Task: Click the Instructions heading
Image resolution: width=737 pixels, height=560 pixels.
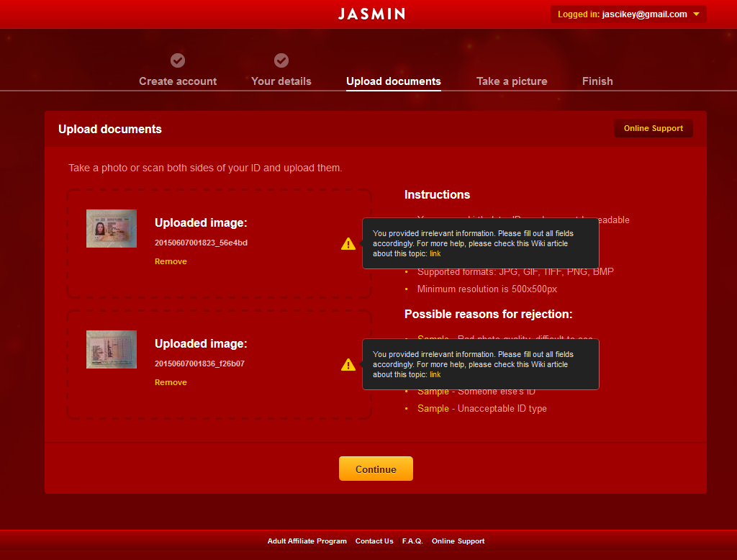Action: pyautogui.click(x=437, y=194)
